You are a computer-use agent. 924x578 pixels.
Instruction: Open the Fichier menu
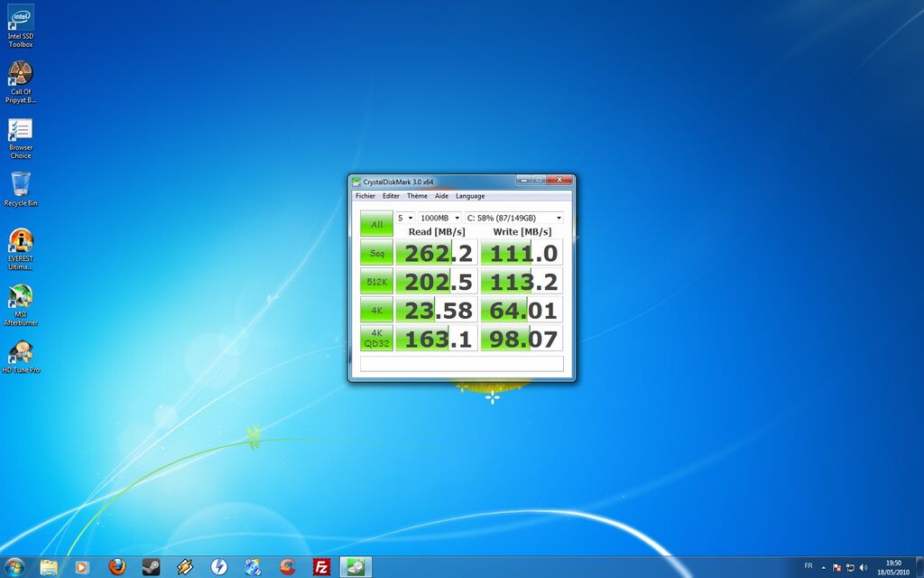365,196
